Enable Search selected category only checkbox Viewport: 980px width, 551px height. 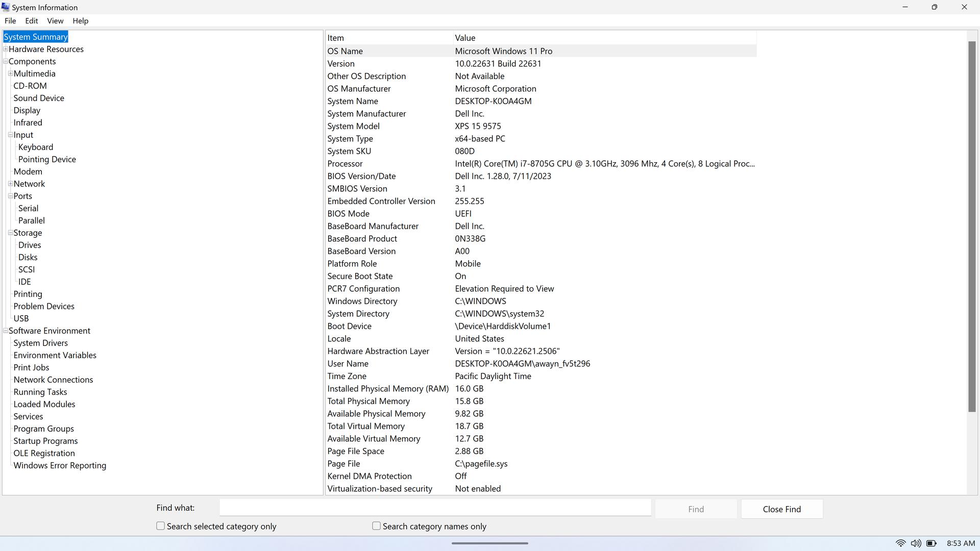tap(161, 526)
